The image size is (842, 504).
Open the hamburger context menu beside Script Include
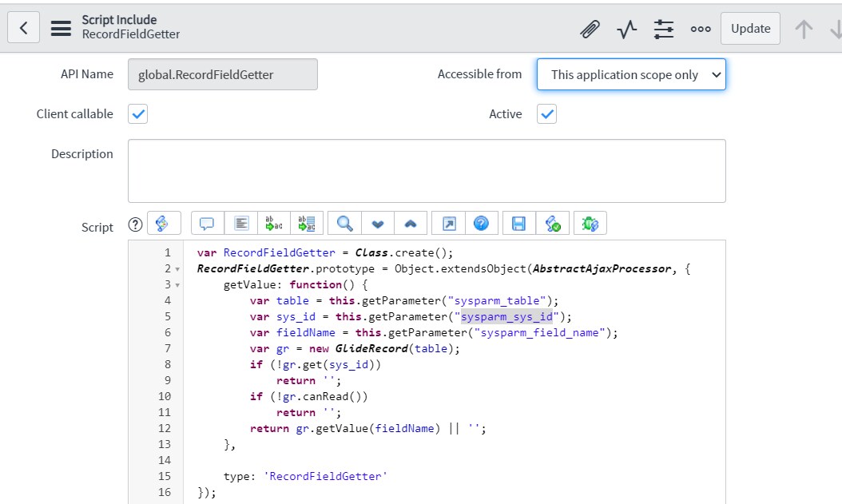(x=61, y=27)
